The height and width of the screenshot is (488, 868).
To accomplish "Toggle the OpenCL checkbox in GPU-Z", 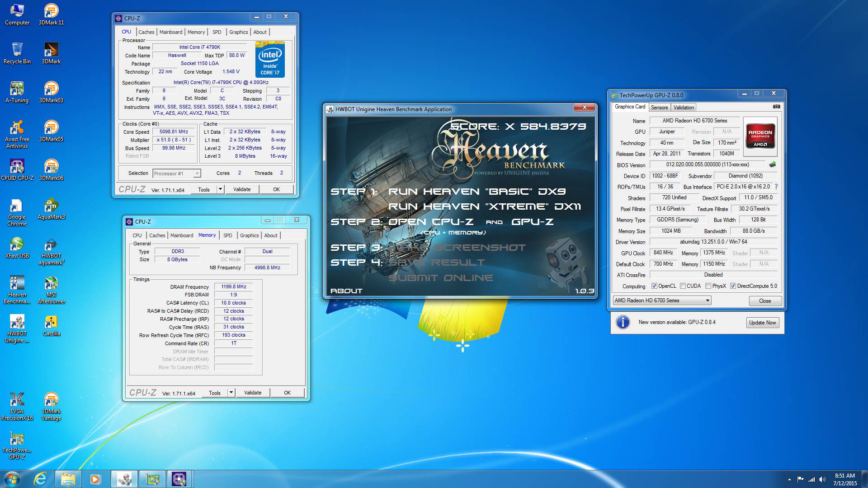I will click(x=654, y=286).
